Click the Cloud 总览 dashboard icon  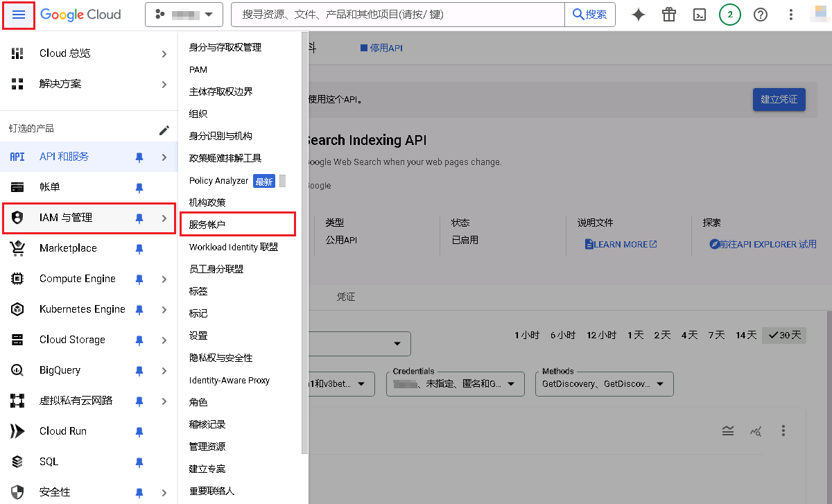[17, 53]
